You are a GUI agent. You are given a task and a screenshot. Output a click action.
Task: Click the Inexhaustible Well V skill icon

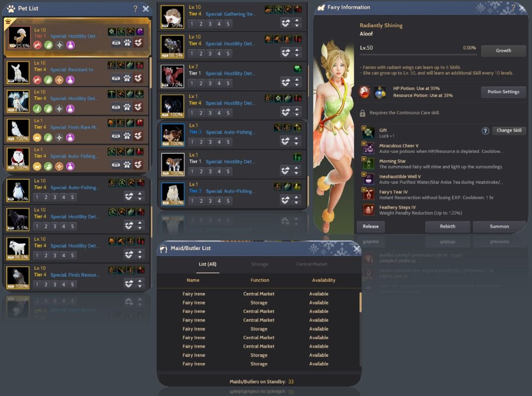[x=368, y=179]
